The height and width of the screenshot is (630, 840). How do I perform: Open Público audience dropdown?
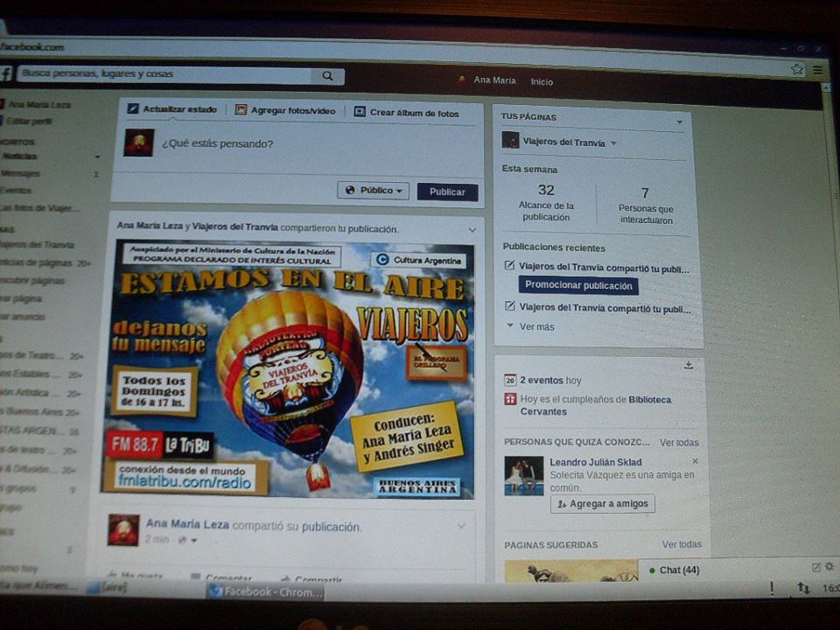373,190
